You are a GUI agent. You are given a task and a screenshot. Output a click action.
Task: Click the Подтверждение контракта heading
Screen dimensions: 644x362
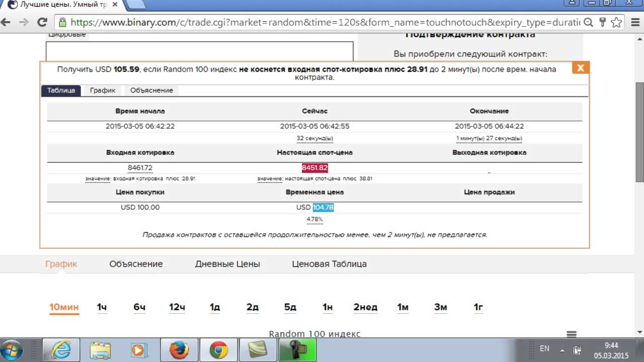(x=470, y=35)
